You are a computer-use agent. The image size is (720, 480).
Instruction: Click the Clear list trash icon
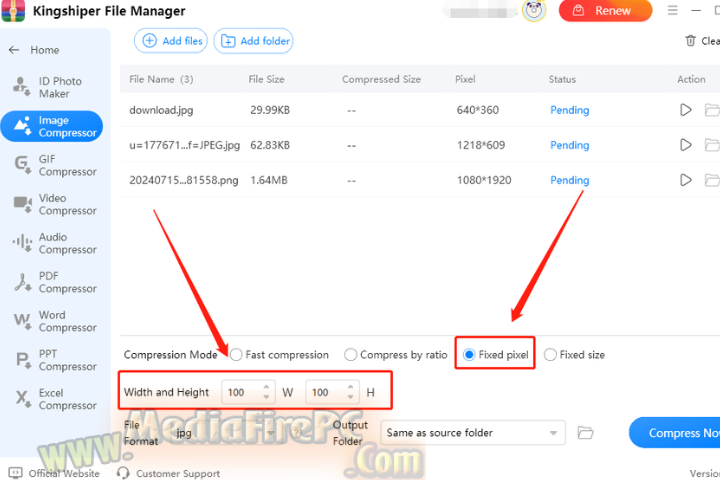pyautogui.click(x=690, y=41)
